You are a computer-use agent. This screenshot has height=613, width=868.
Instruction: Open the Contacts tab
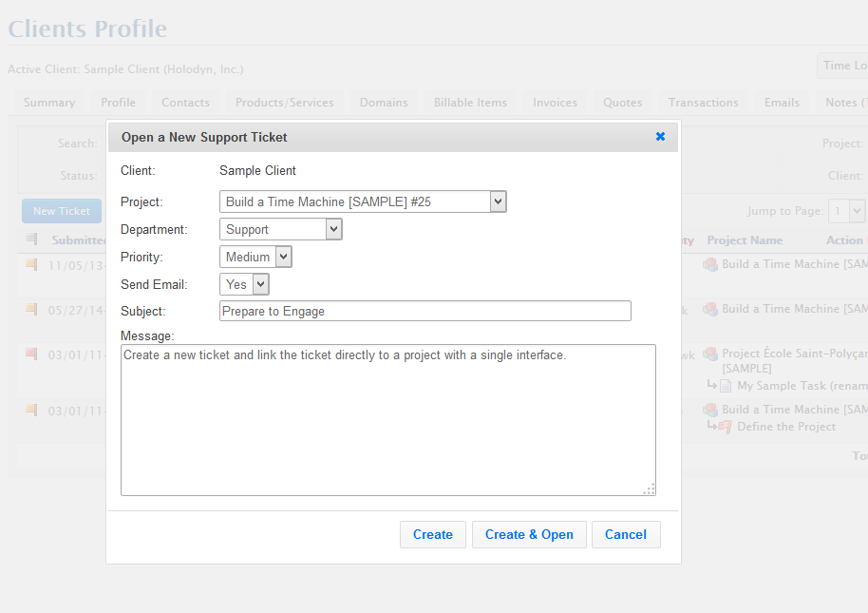(185, 102)
